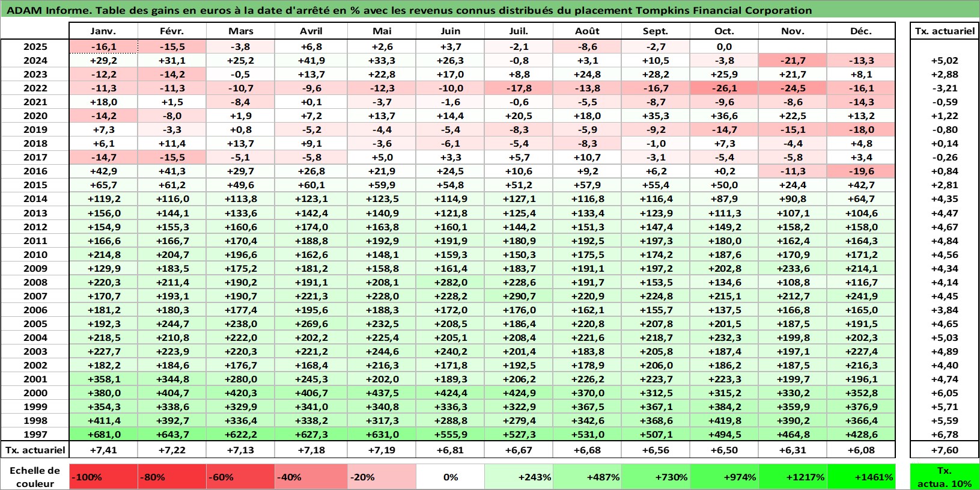Click the +7,41 January actuarial rate
The width and height of the screenshot is (980, 490).
[103, 450]
